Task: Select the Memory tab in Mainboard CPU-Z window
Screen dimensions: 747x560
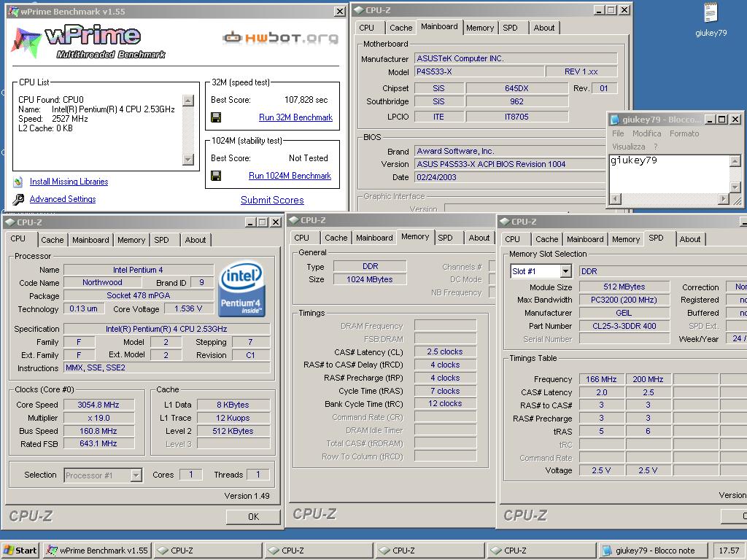Action: [x=480, y=28]
